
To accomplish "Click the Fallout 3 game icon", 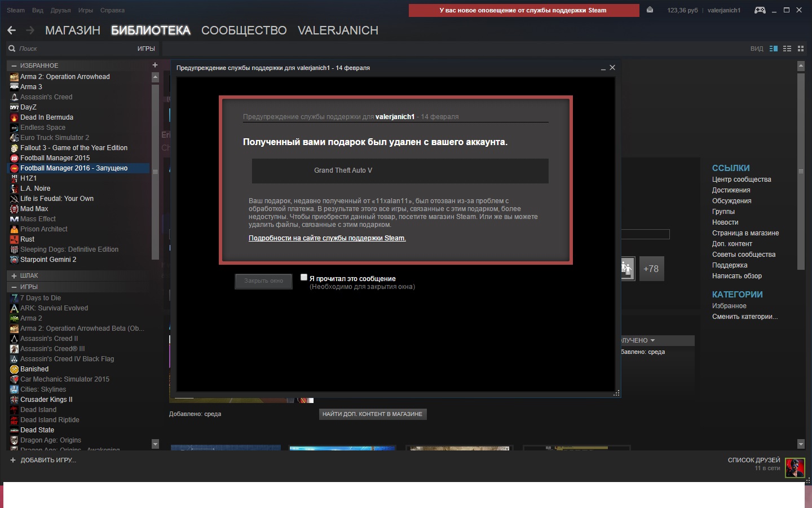I will (15, 148).
